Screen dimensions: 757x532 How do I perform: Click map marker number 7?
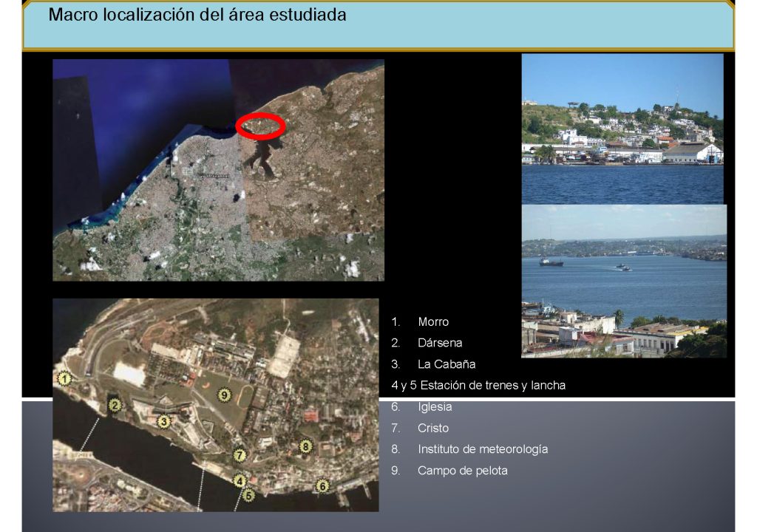(240, 456)
